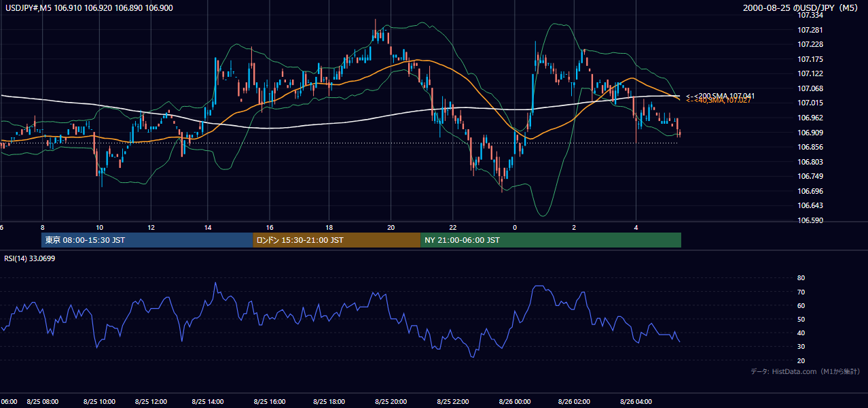Click price axis label 107.334
The image size is (868, 408).
pos(812,16)
